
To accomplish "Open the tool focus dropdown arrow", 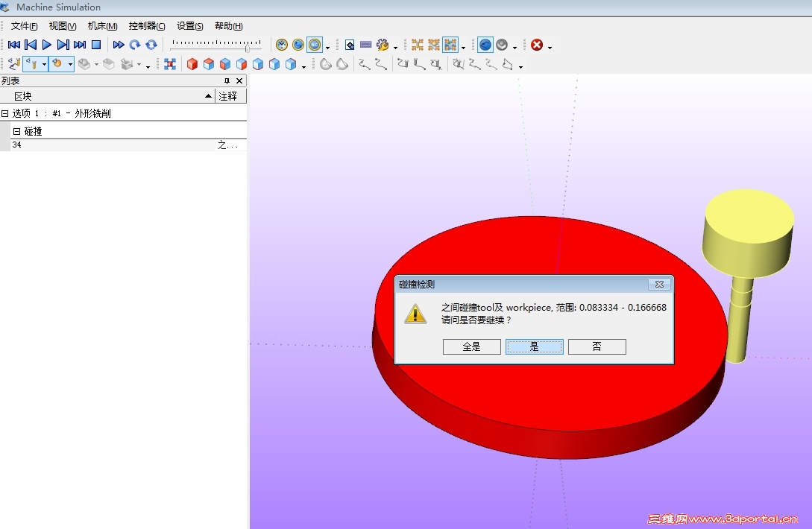I will (x=45, y=65).
